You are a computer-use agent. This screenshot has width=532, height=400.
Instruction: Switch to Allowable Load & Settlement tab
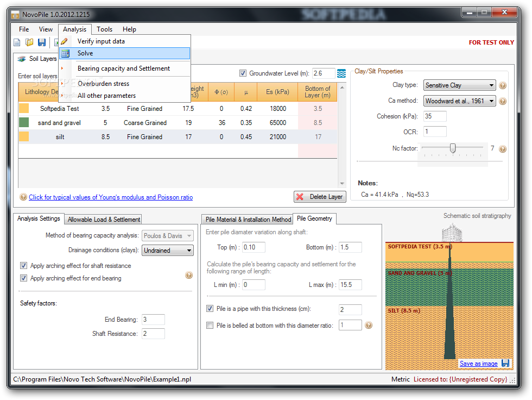[x=104, y=220]
